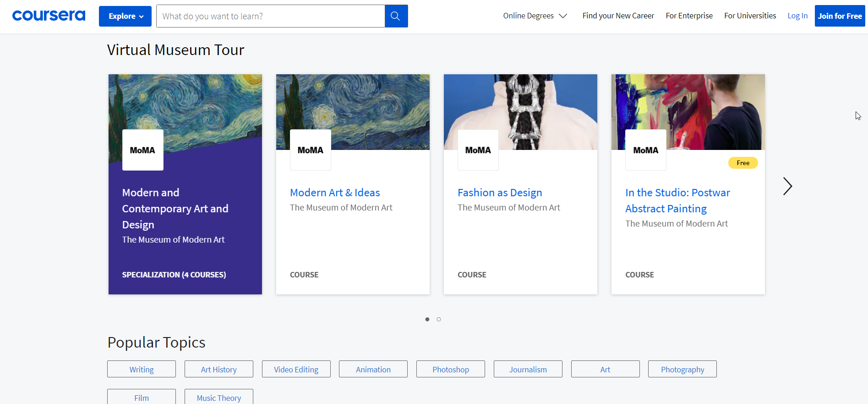Select the Music Theory topic
Image resolution: width=868 pixels, height=404 pixels.
tap(219, 397)
